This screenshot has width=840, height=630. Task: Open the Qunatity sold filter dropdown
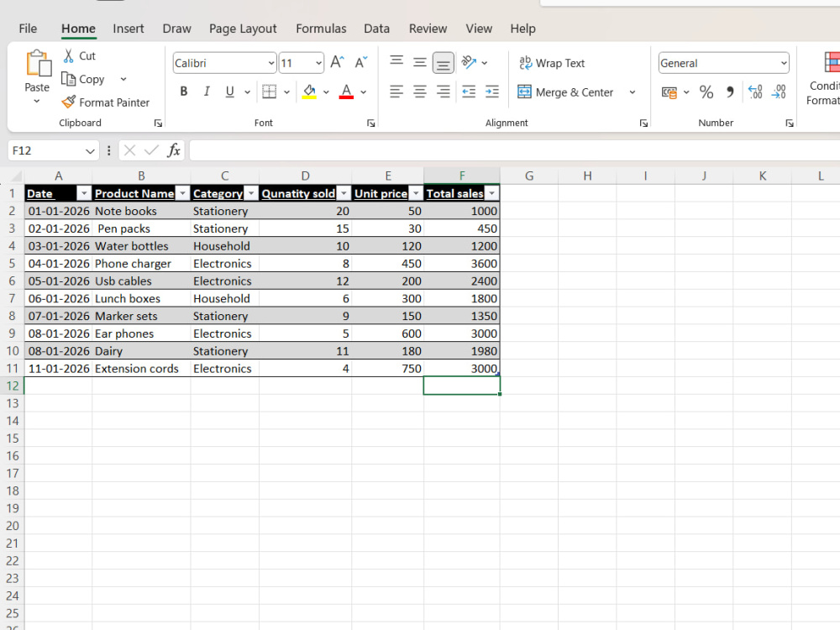point(344,193)
